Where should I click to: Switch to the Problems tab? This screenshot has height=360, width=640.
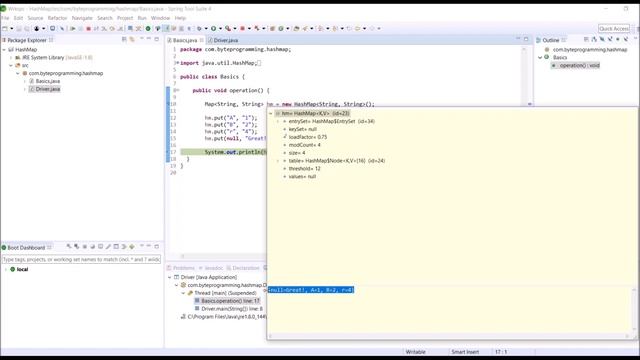tap(181, 268)
